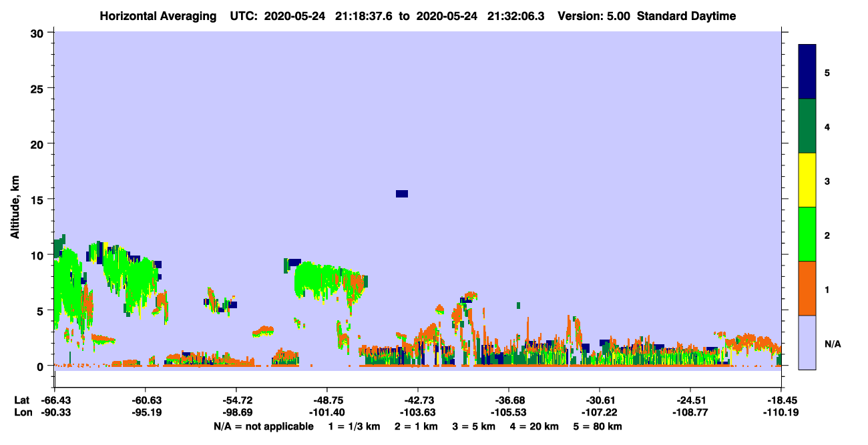
Task: Click the longitude value '-103.63'
Action: [x=418, y=413]
